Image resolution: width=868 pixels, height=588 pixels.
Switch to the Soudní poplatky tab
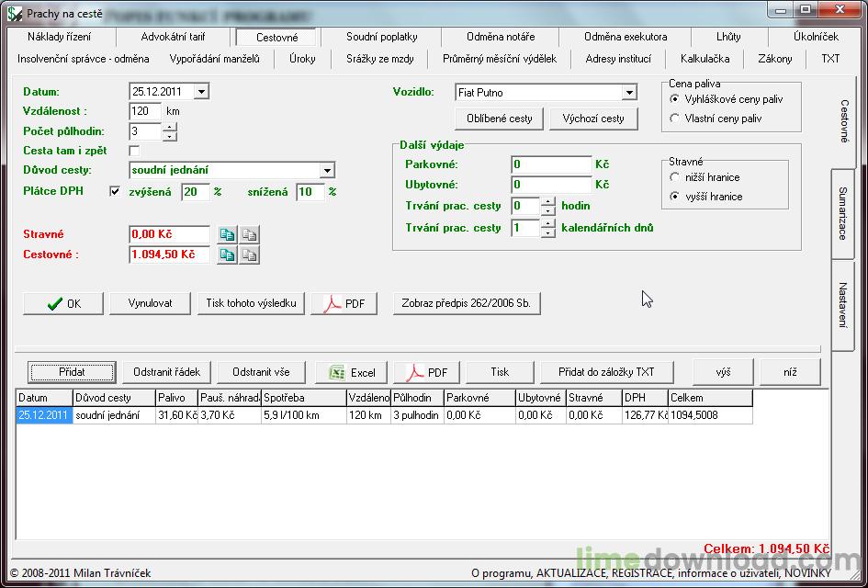click(381, 37)
